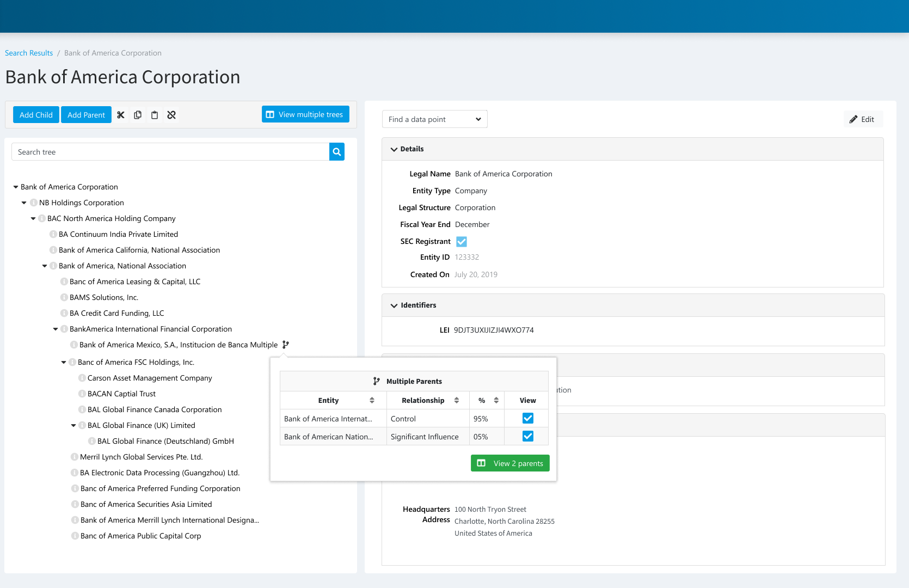909x588 pixels.
Task: Click inside the Search tree input field
Action: 163,151
